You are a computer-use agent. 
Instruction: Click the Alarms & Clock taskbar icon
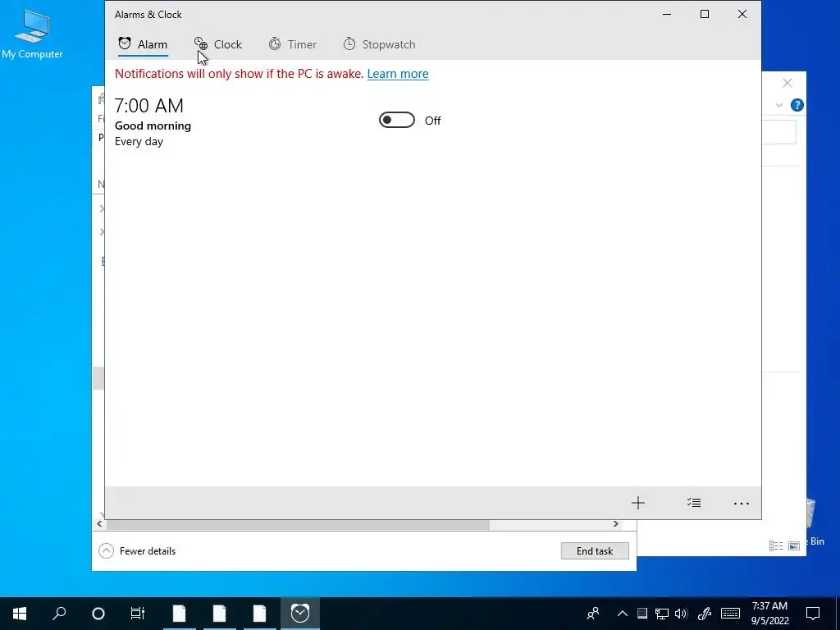300,614
